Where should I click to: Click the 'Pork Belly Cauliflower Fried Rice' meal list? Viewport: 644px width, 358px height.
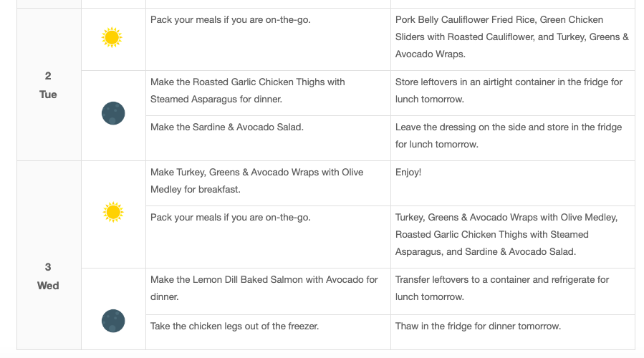pos(511,37)
